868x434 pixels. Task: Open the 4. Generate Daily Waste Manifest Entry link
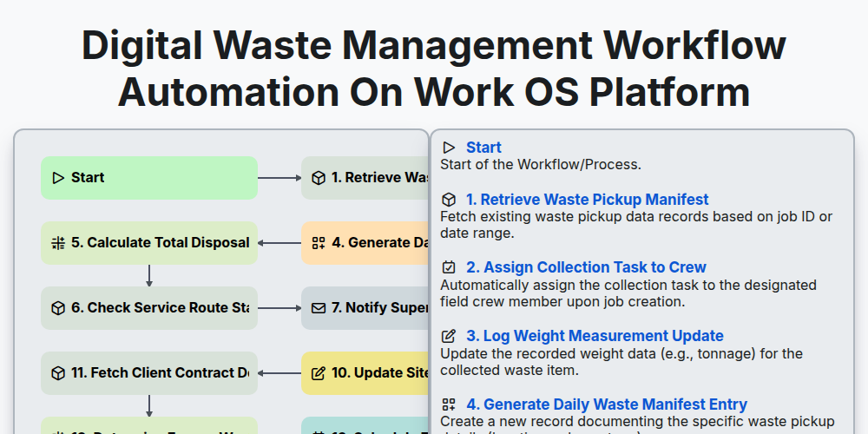(x=607, y=404)
